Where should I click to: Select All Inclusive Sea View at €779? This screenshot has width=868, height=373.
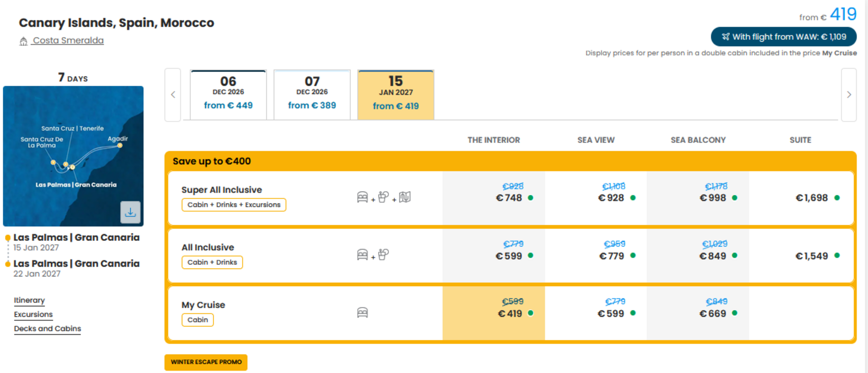596,256
